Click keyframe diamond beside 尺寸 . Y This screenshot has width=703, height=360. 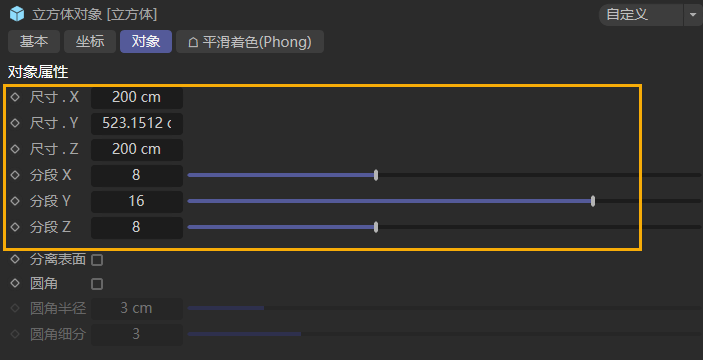pyautogui.click(x=15, y=123)
